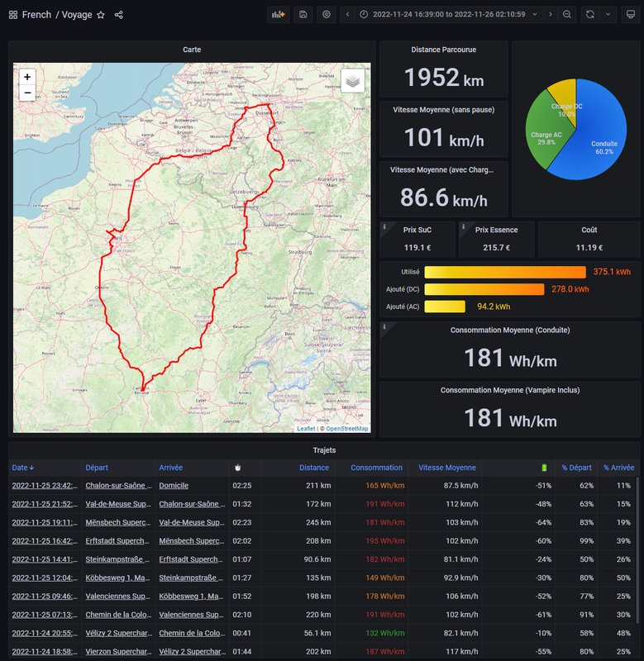
Task: Refresh the dashboard
Action: click(x=590, y=14)
